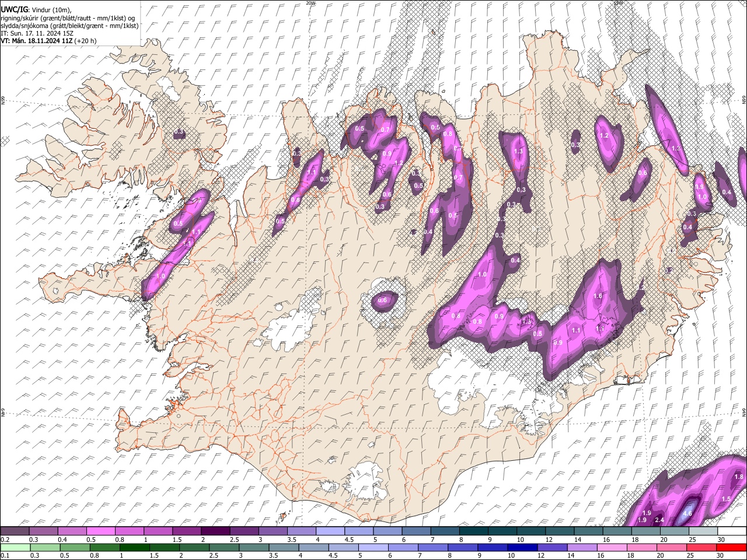Click the bright magenta 0.5–0.8 swatch in upper legend
Image resolution: width=747 pixels, height=560 pixels.
pos(100,531)
